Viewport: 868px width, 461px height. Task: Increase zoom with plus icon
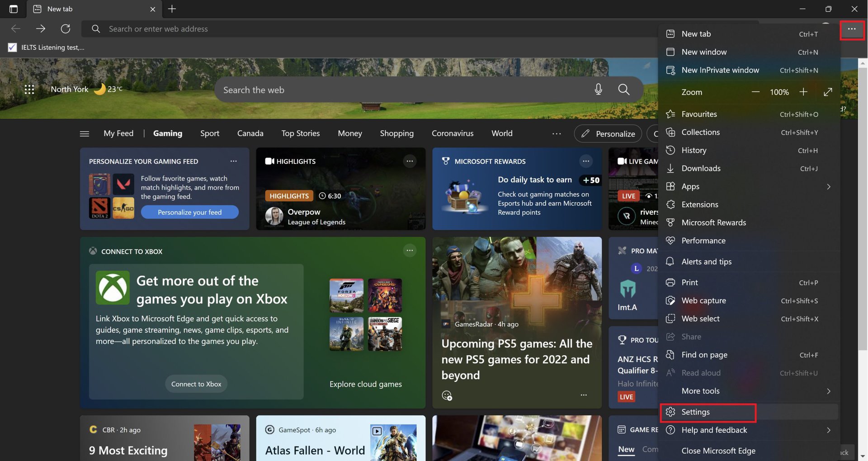click(x=803, y=92)
